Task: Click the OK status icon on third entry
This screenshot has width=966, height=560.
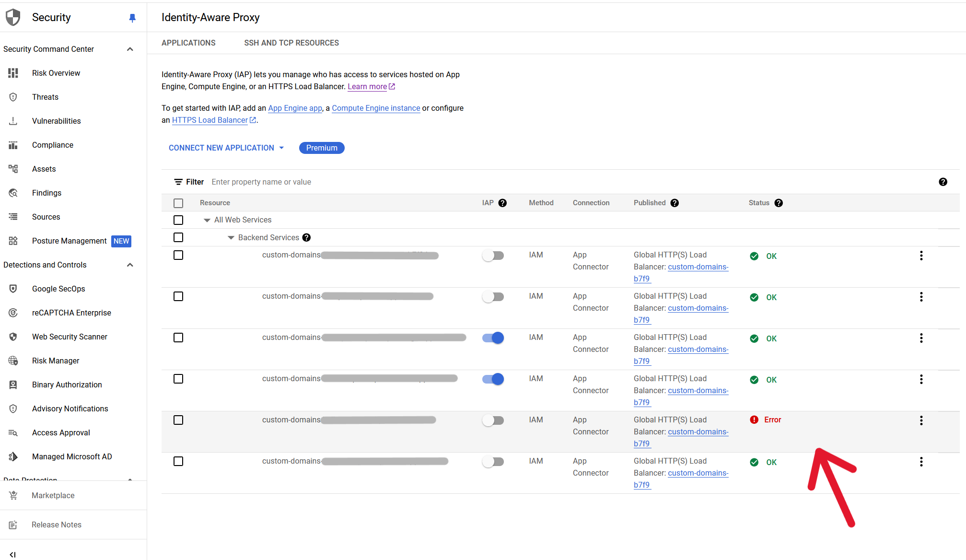Action: [x=754, y=338]
